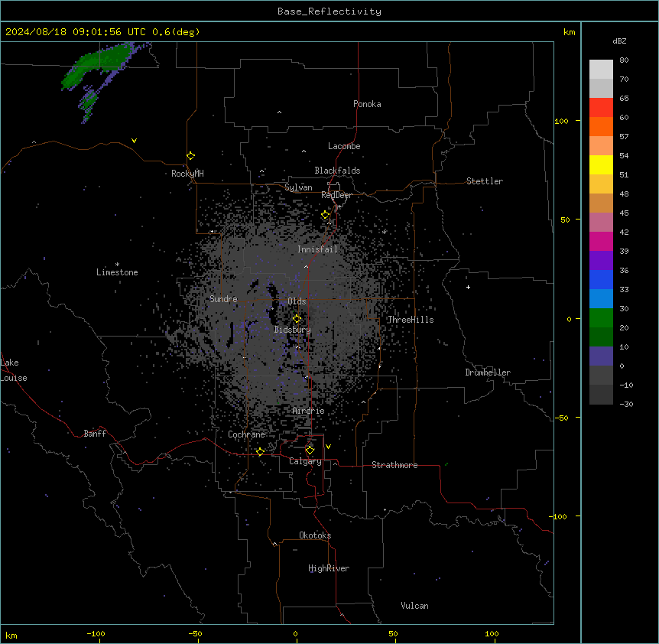Click the km unit label at bottom left

coord(11,636)
